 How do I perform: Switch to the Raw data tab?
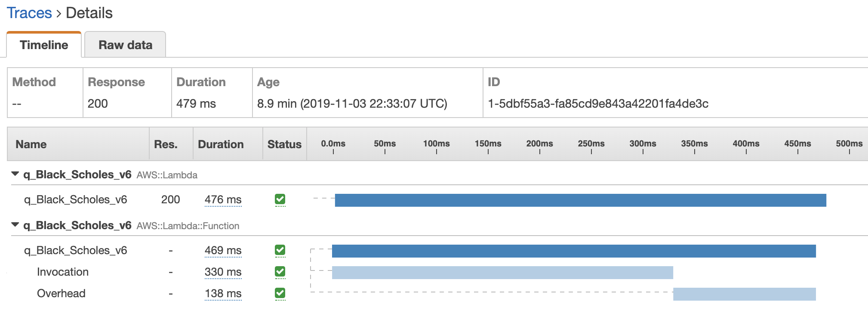[125, 45]
